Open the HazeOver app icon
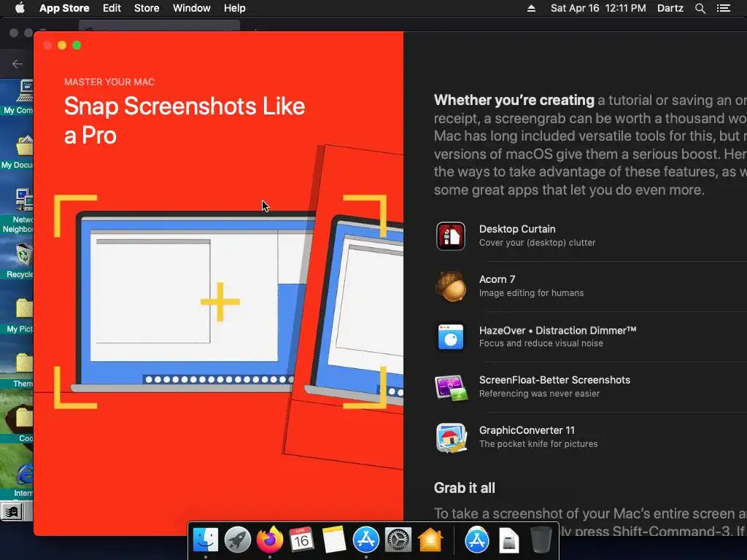The height and width of the screenshot is (560, 747). coord(450,337)
